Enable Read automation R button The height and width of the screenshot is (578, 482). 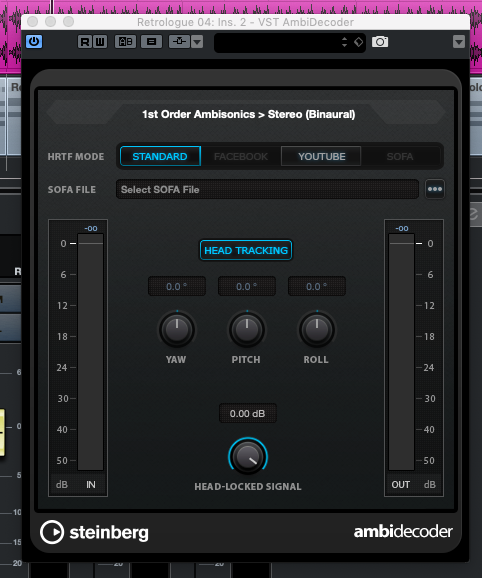(x=85, y=42)
